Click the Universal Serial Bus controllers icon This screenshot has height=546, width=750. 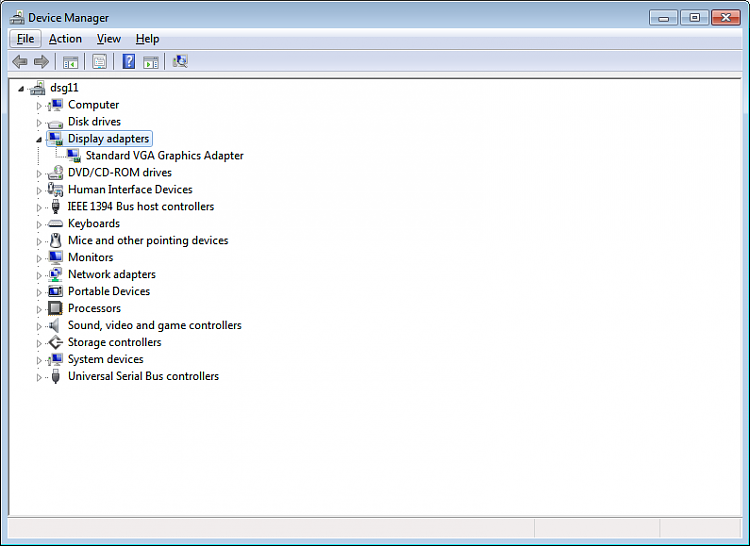point(55,376)
